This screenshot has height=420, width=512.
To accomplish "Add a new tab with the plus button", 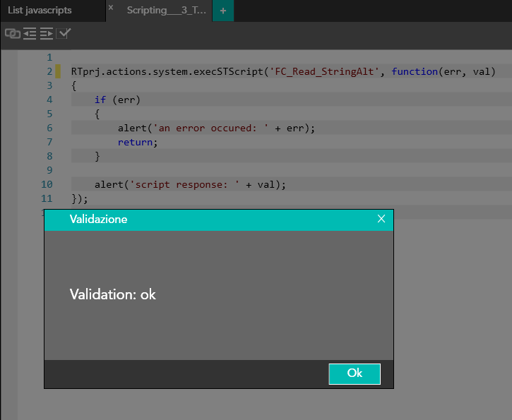I will click(223, 11).
